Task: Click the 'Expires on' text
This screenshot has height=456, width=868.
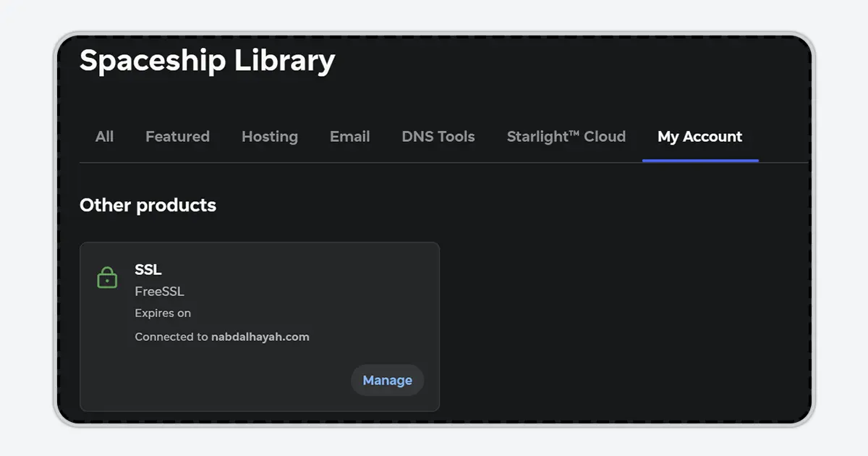Action: [163, 313]
